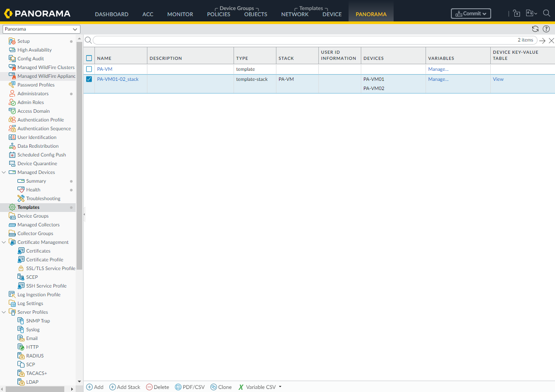Click the Device Groups folder icon
The image size is (555, 392).
point(12,216)
